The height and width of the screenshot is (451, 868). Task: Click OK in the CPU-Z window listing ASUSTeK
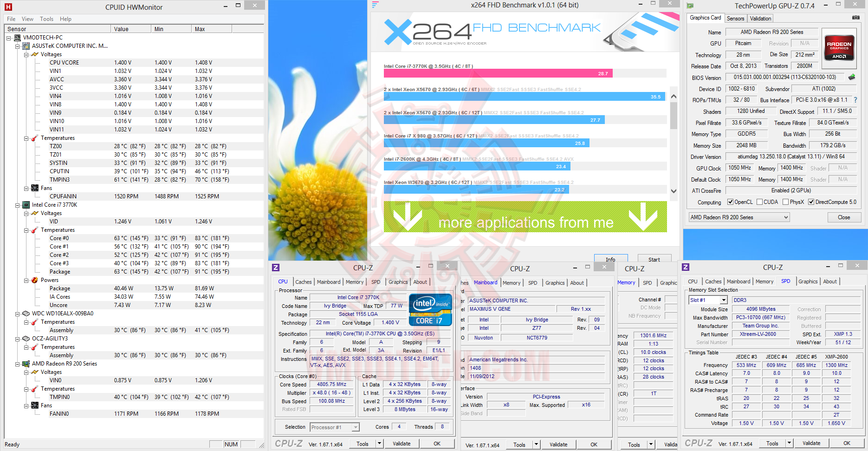point(594,444)
